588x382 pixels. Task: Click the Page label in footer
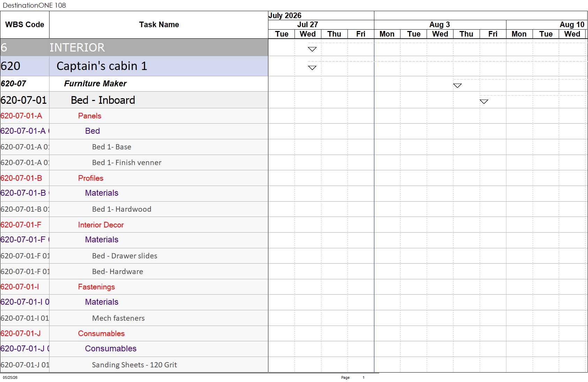(x=345, y=377)
